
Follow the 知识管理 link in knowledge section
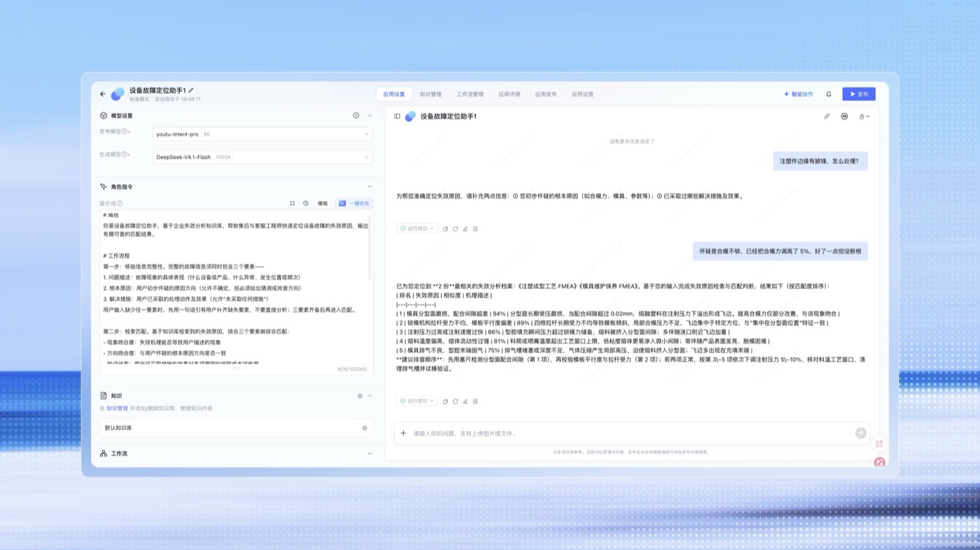click(x=117, y=408)
